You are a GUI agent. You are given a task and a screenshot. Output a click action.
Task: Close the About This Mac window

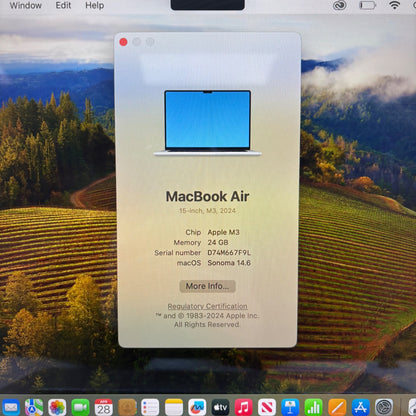[123, 42]
